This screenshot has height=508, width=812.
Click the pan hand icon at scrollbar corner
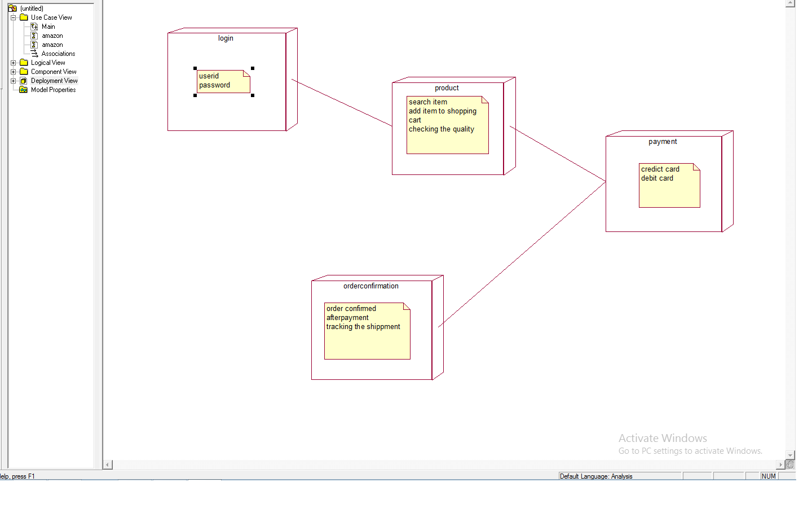point(791,465)
